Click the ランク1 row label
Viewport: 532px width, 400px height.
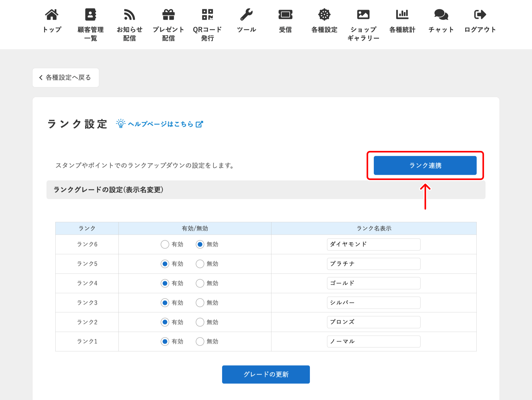(x=87, y=342)
